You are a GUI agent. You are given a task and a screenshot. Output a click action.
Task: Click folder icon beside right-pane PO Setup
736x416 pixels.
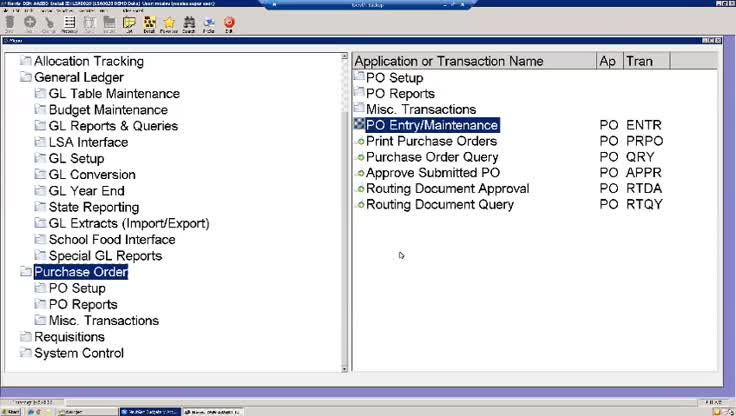pos(359,77)
